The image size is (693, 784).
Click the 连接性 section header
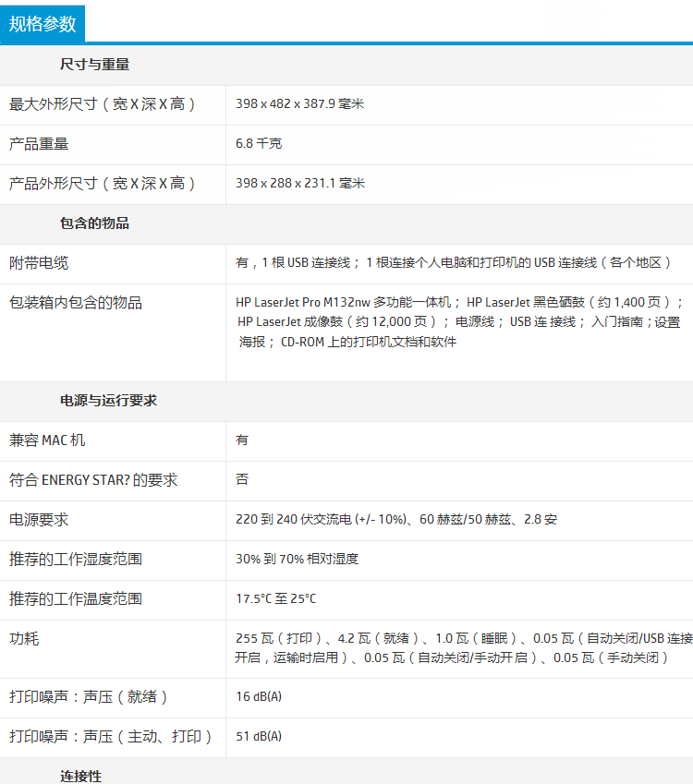pos(80,776)
